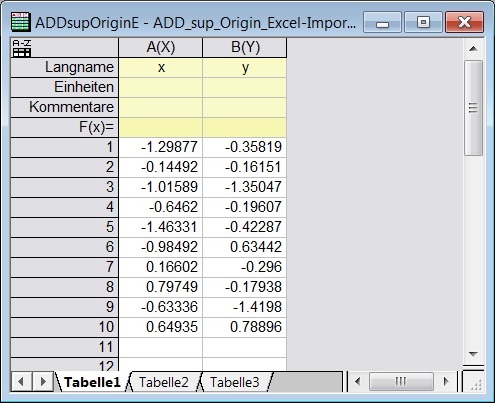The width and height of the screenshot is (495, 403).
Task: Click Langname cell containing x
Action: pyautogui.click(x=161, y=67)
